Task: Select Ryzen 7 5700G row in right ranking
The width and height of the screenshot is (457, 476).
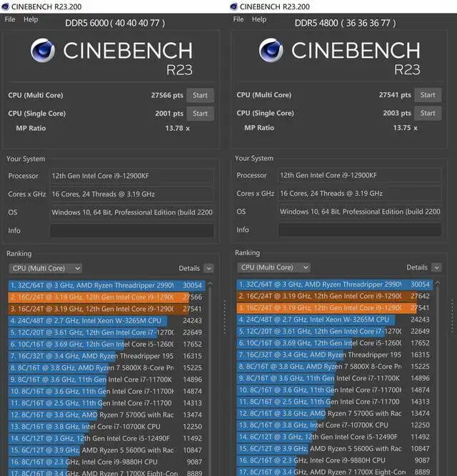Action: (335, 414)
